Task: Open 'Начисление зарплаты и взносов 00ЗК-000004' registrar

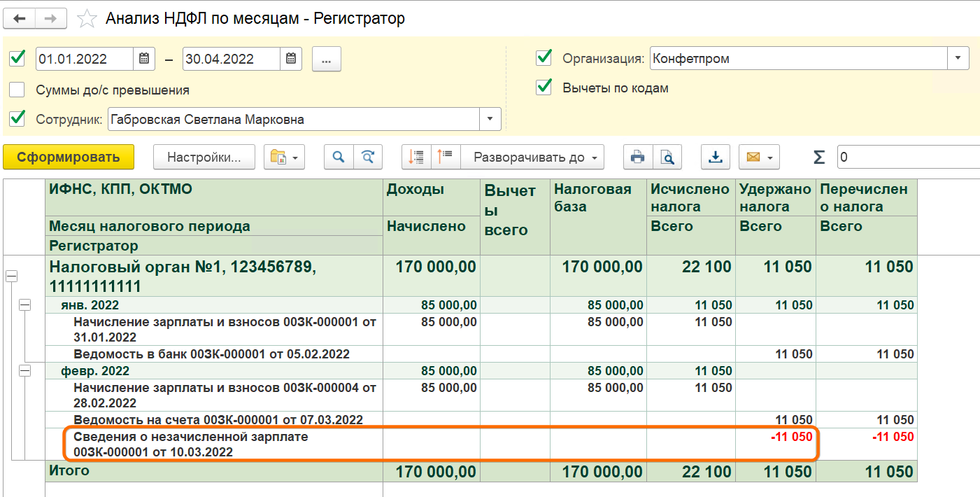Action: pyautogui.click(x=214, y=395)
